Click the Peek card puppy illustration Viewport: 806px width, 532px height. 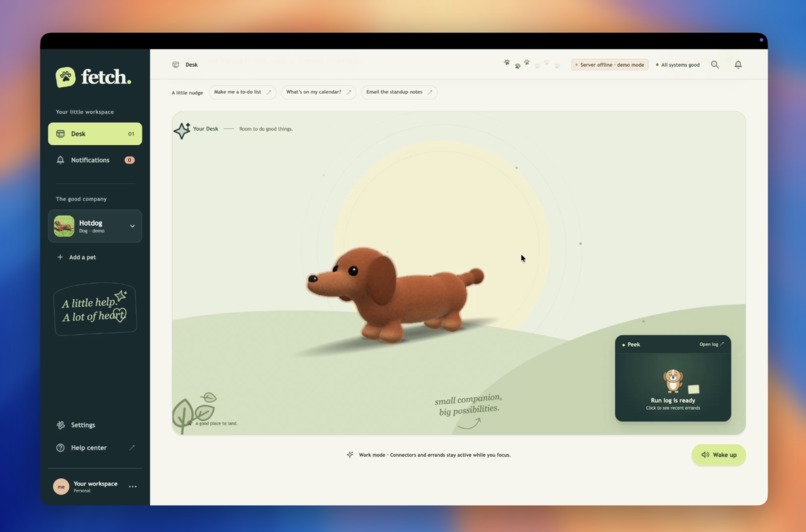(673, 381)
